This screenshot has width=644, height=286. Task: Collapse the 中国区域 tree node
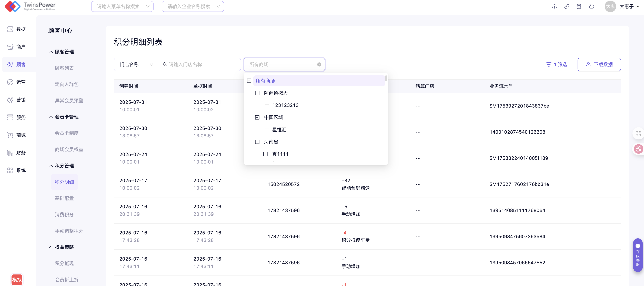(257, 117)
